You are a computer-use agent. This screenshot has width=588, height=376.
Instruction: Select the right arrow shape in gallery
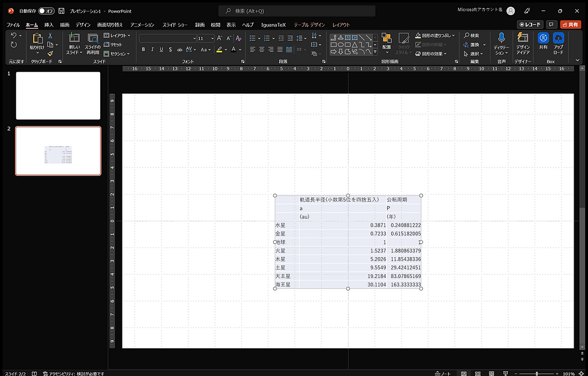pyautogui.click(x=334, y=52)
